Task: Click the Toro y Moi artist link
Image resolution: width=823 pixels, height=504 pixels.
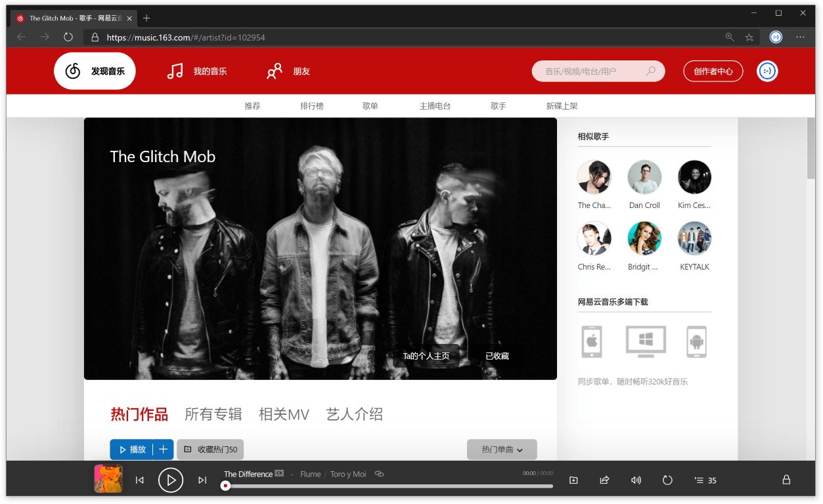Action: (x=348, y=474)
